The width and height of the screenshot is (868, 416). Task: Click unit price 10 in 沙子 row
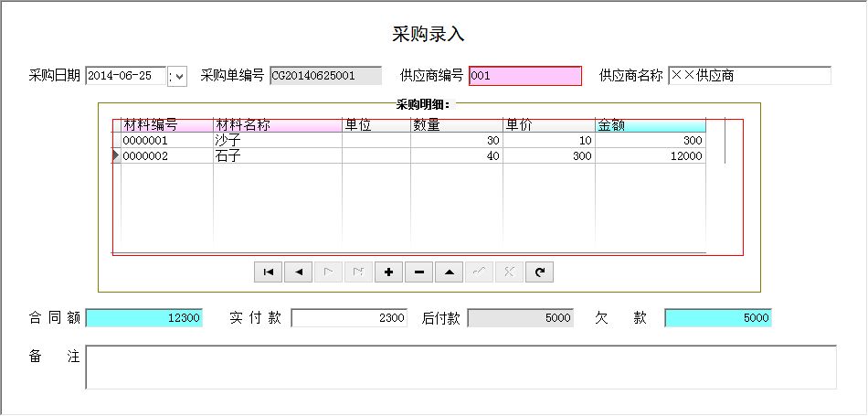[x=549, y=141]
